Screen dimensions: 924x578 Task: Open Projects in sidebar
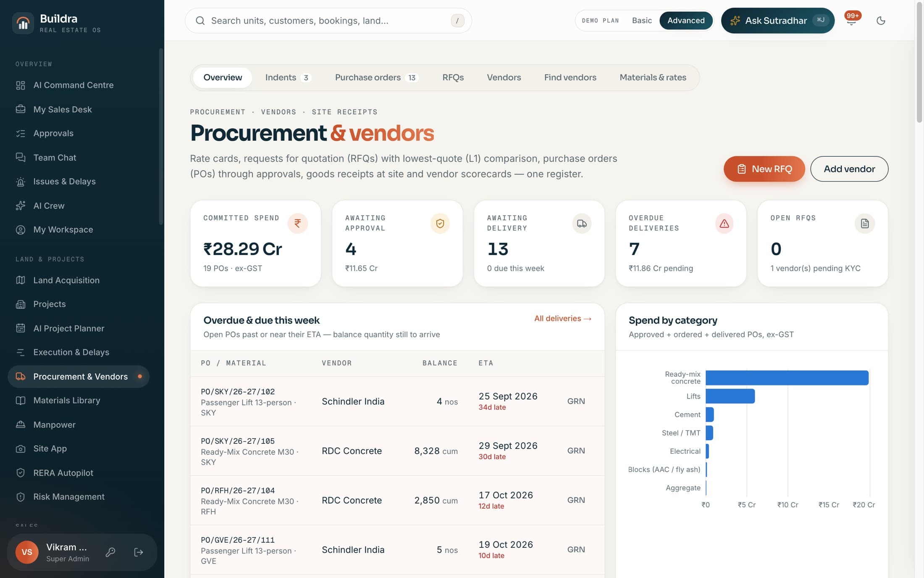79,304
